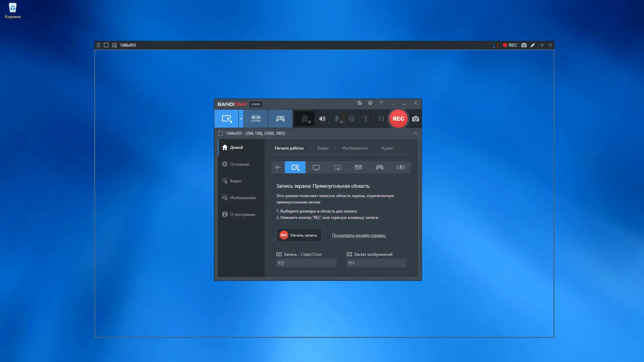Collapse the panel with the up chevron
Image resolution: width=644 pixels, height=362 pixels.
pyautogui.click(x=415, y=133)
